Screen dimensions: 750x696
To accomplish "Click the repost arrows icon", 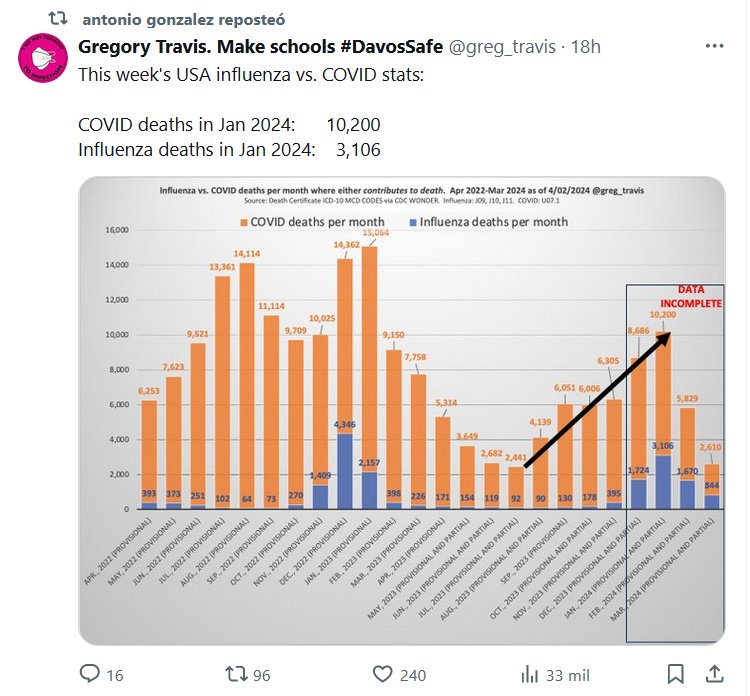I will coord(236,674).
